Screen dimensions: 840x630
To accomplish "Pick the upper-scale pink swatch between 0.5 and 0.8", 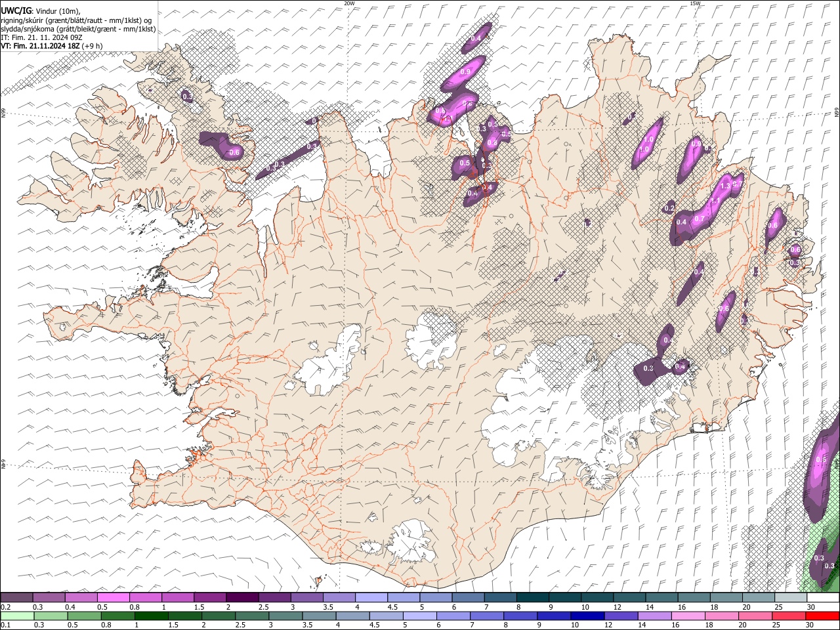I will point(113,598).
